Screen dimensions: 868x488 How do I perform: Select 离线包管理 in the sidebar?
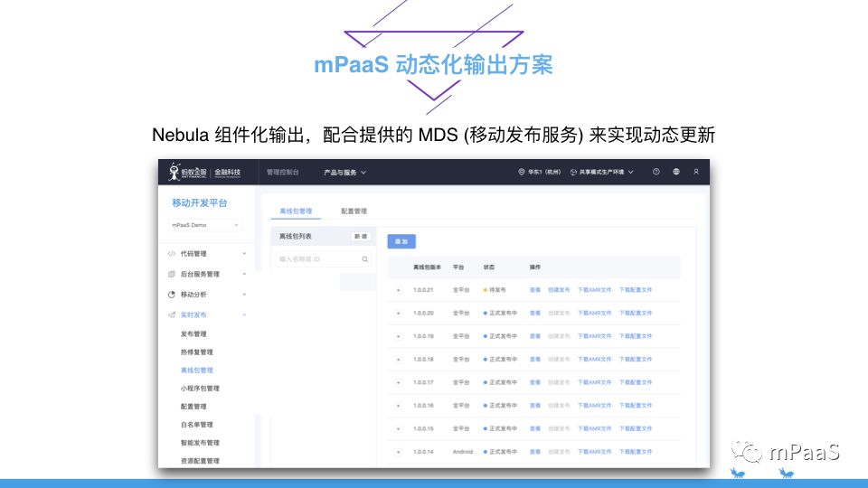point(196,371)
